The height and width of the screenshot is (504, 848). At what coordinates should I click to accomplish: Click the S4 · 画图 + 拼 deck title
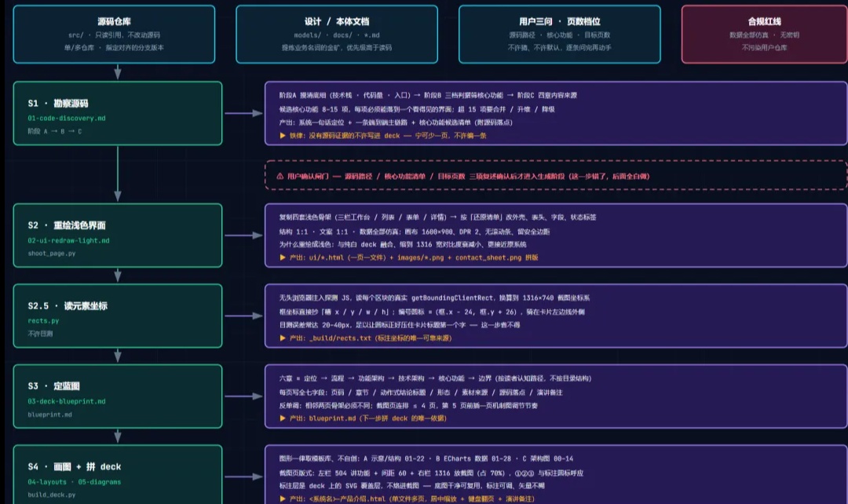pyautogui.click(x=74, y=466)
